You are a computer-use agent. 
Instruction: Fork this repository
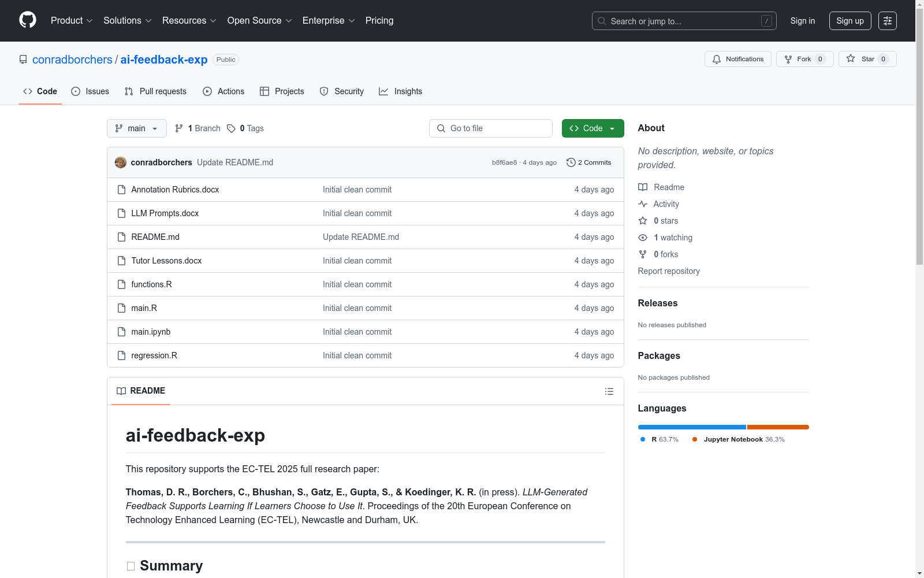tap(804, 59)
